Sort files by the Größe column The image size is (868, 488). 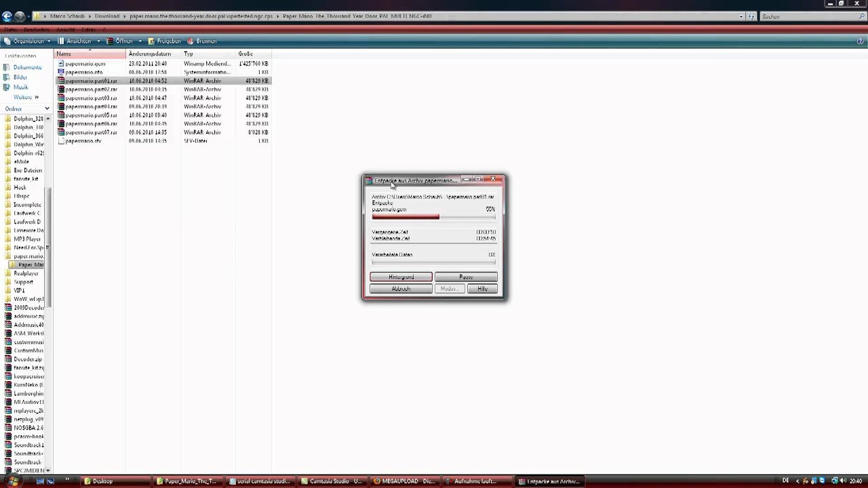252,54
